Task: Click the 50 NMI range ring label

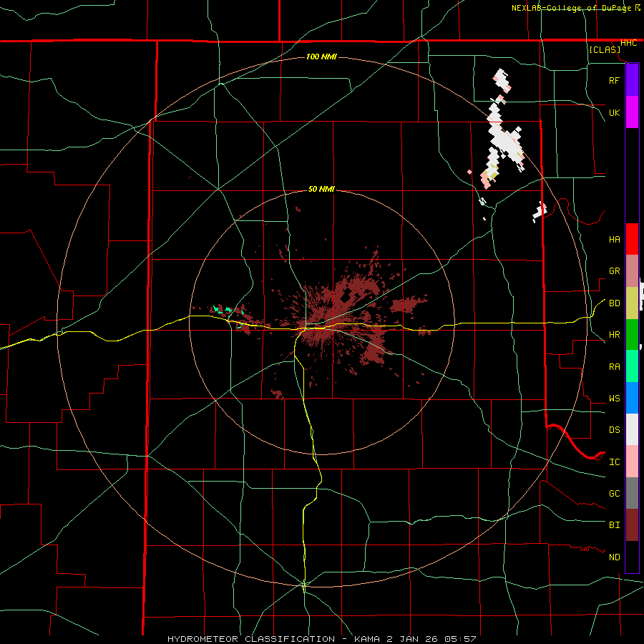Action: (321, 189)
